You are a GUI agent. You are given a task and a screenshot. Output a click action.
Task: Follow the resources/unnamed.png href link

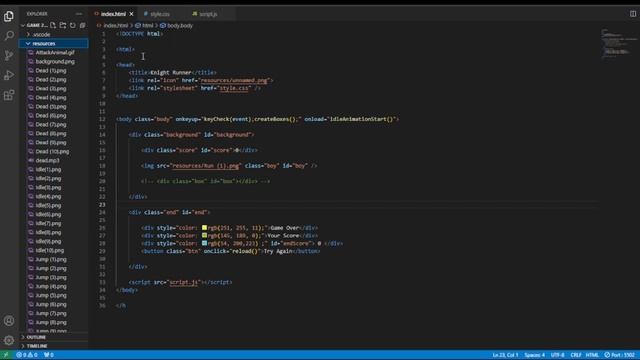[234, 80]
